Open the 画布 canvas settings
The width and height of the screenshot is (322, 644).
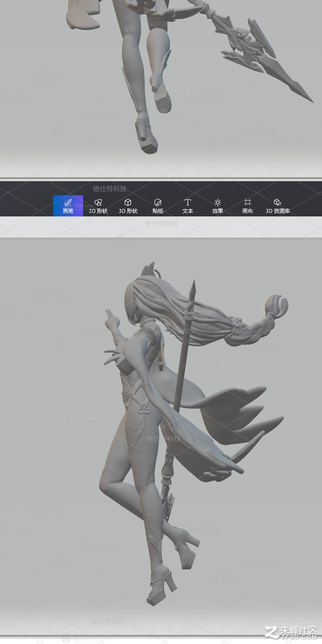click(x=247, y=206)
